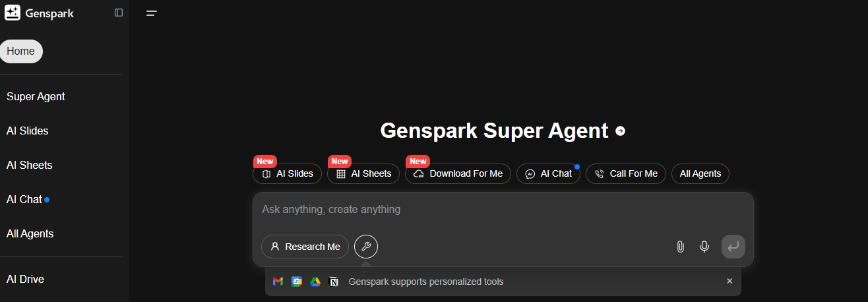
Task: Click the Genspark logo icon
Action: click(x=13, y=13)
